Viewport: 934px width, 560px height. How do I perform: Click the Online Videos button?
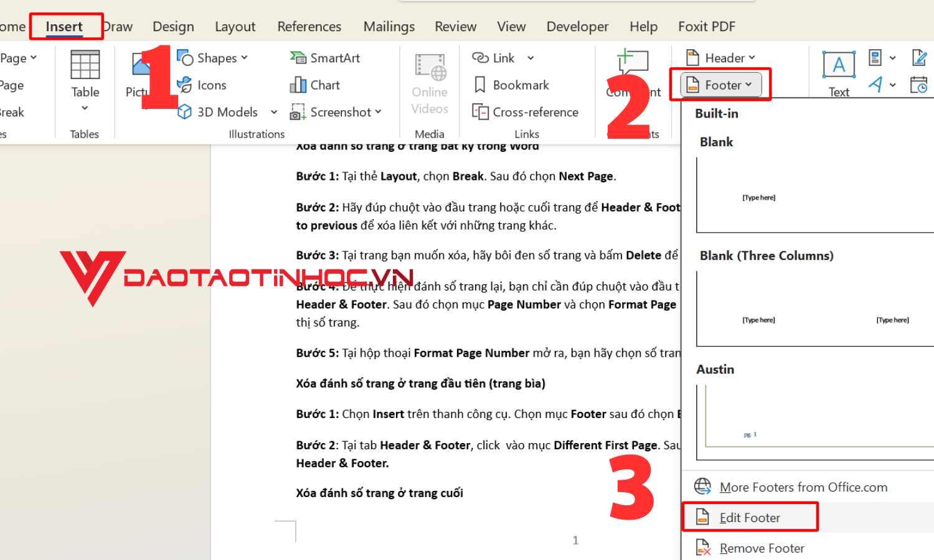(x=430, y=84)
